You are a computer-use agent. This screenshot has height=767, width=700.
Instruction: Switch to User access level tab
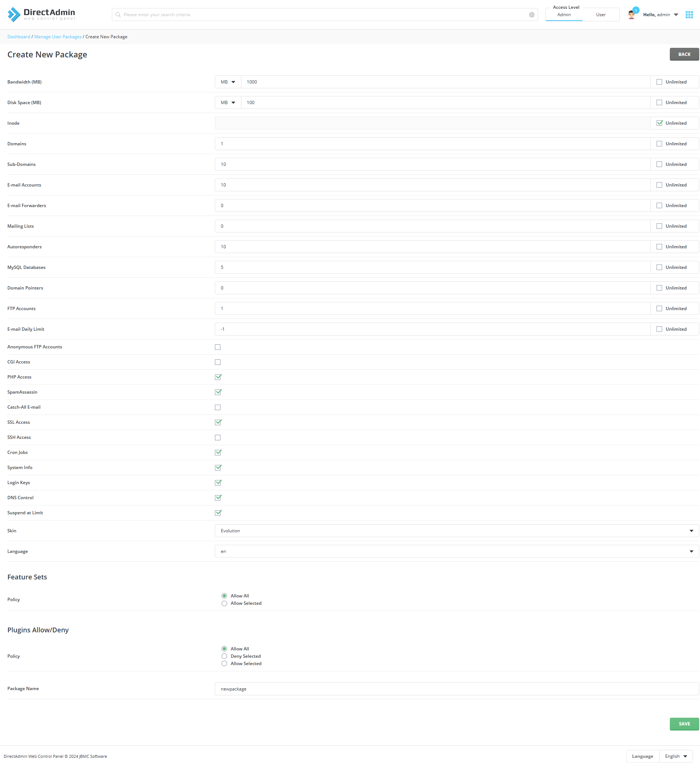pyautogui.click(x=601, y=15)
